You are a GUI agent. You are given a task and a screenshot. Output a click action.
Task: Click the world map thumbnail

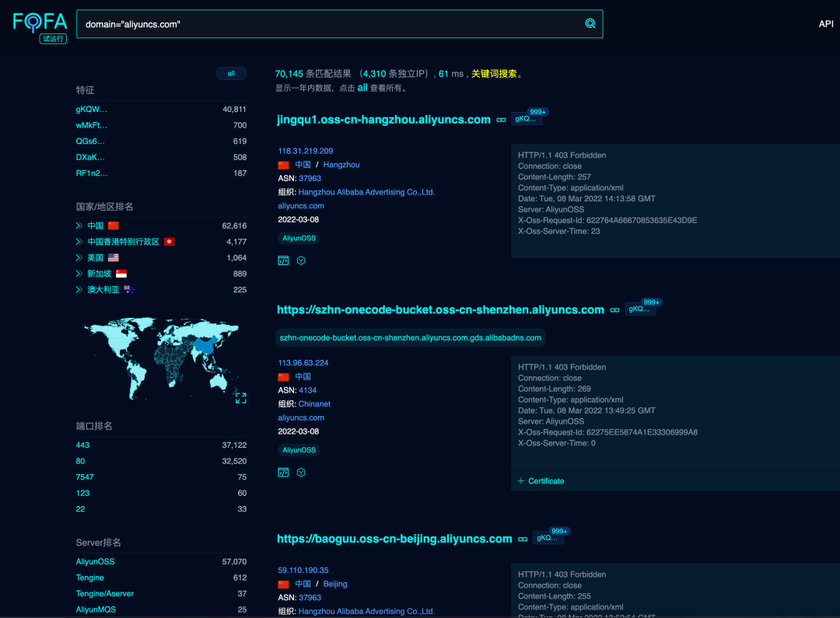[x=161, y=359]
